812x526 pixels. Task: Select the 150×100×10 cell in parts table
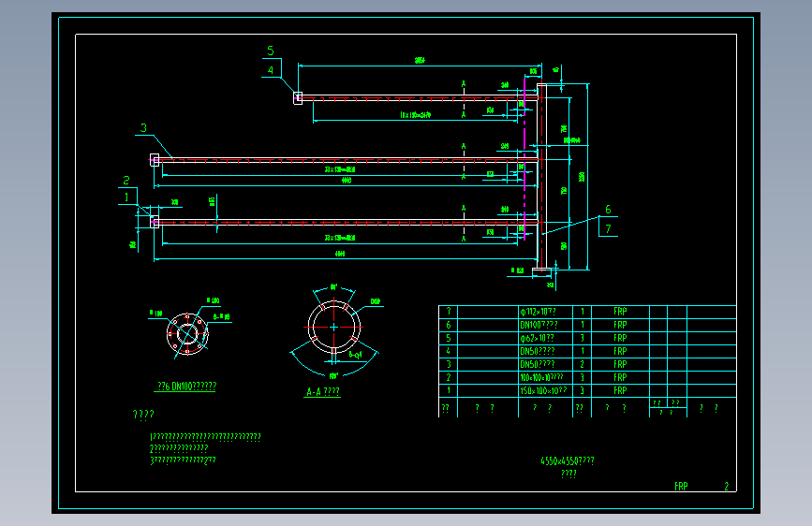(x=543, y=390)
